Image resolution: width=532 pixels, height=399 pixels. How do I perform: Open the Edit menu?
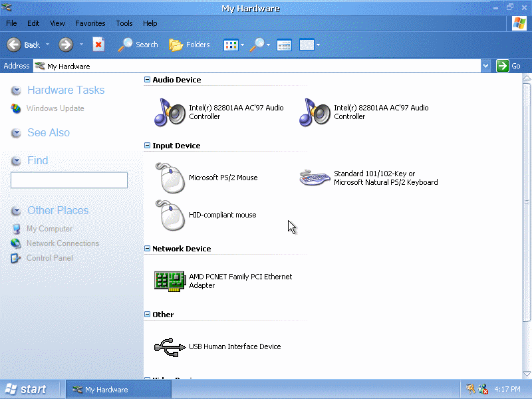33,23
